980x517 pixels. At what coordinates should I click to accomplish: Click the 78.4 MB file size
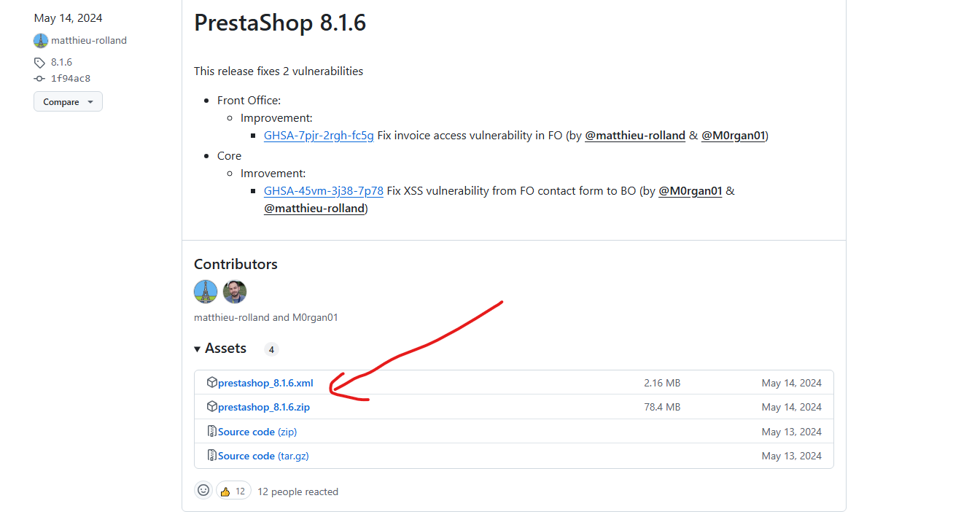coord(662,407)
